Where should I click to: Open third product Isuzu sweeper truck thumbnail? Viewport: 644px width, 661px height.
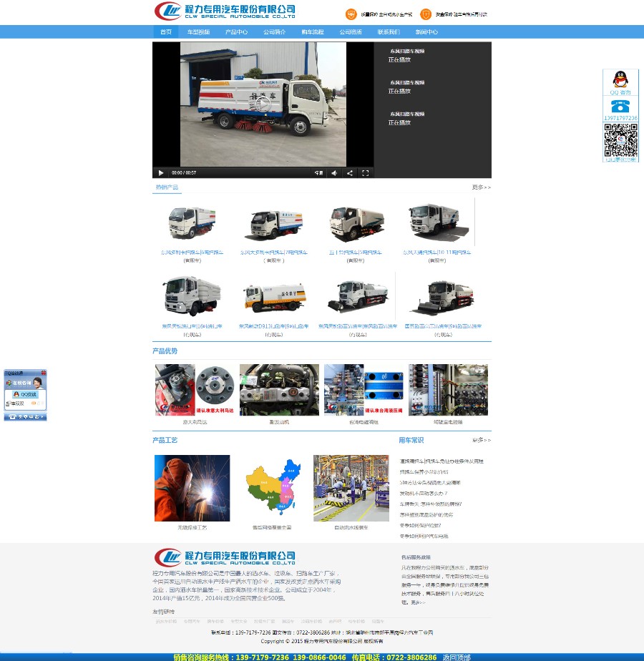(356, 224)
